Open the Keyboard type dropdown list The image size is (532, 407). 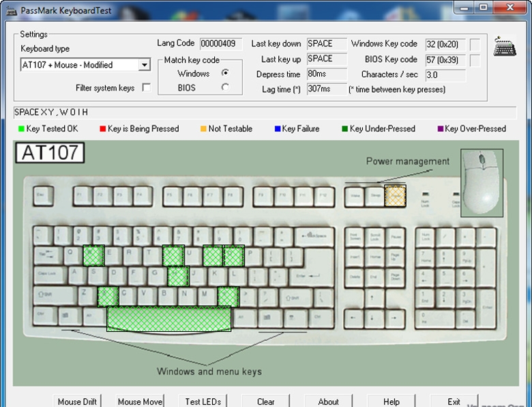[144, 66]
